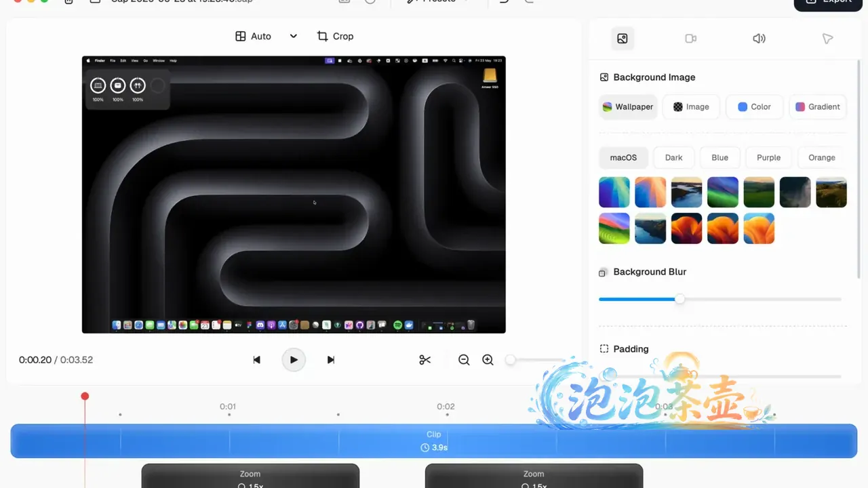Adjust the Background Blur slider handle
This screenshot has height=488, width=868.
pyautogui.click(x=679, y=299)
